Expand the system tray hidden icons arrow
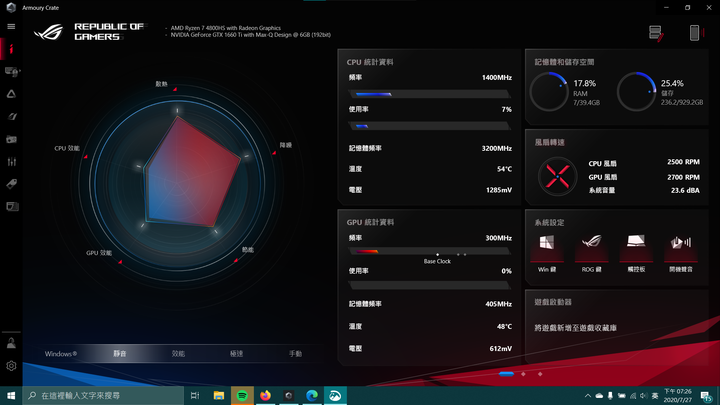Viewport: 720px width, 405px height. [x=588, y=396]
